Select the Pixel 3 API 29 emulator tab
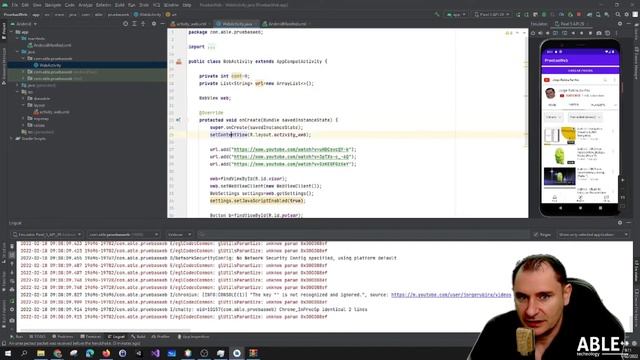The height and width of the screenshot is (360, 640). tap(570, 24)
